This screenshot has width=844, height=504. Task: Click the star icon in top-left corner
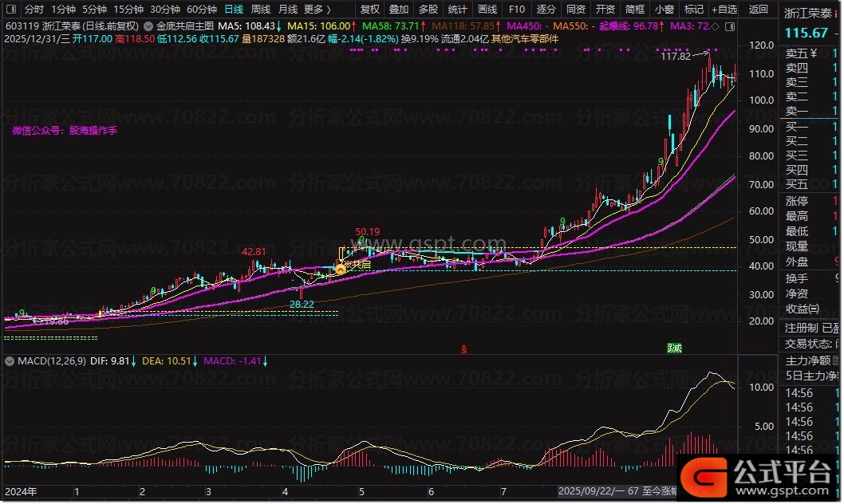(10, 10)
